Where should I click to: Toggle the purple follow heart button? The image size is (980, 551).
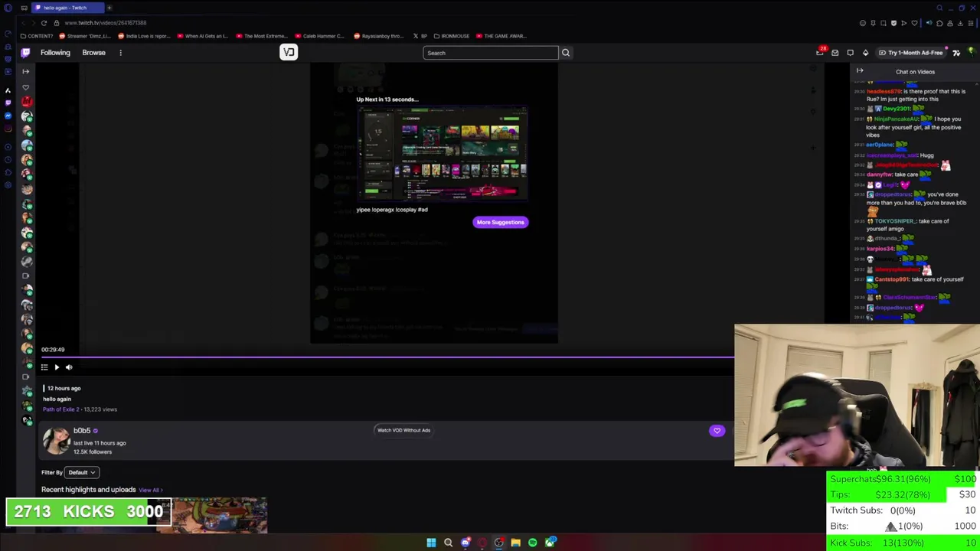coord(717,431)
